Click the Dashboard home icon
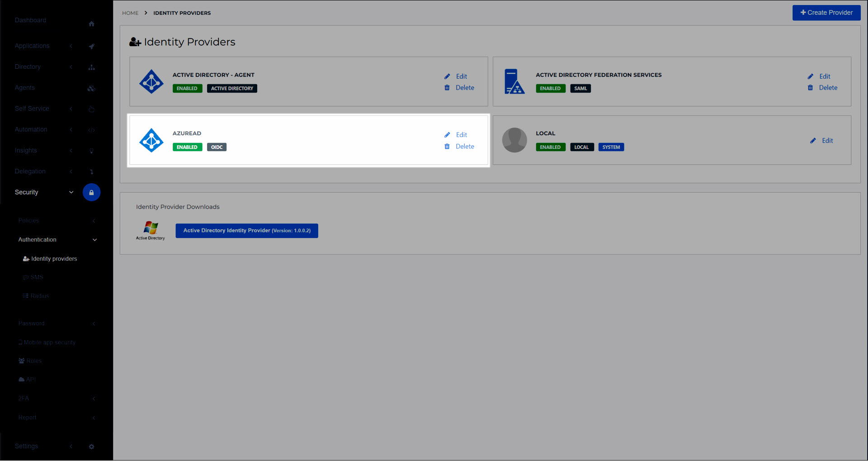 (x=91, y=24)
